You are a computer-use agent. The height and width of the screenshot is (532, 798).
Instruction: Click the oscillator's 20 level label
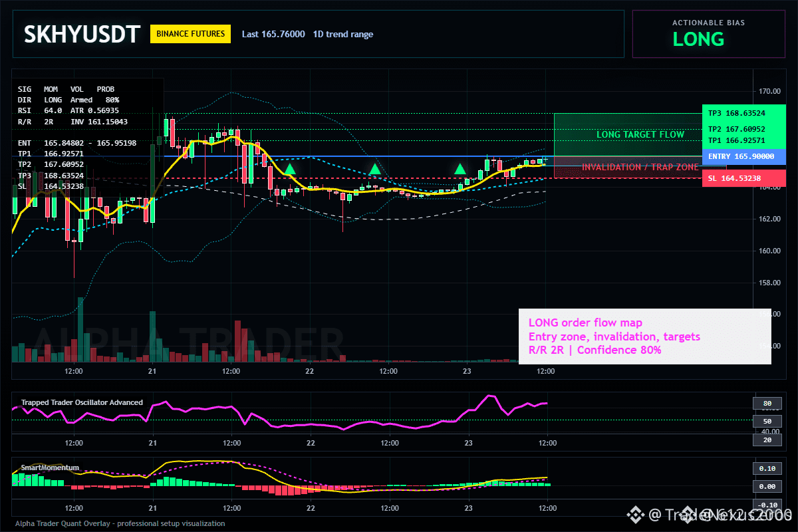click(767, 440)
